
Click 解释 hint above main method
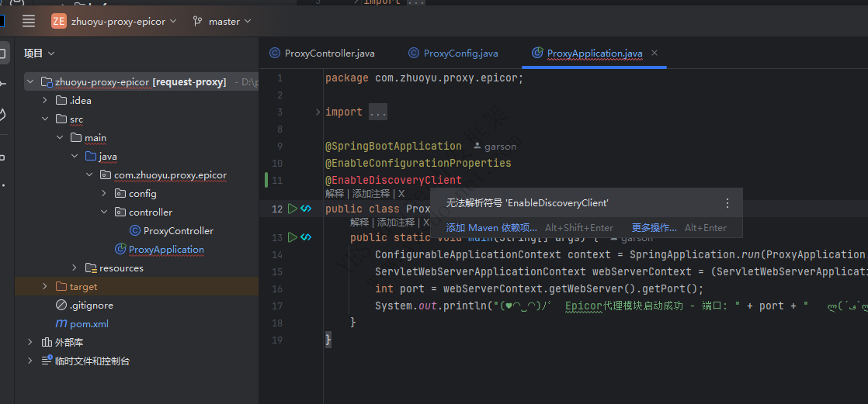(359, 223)
